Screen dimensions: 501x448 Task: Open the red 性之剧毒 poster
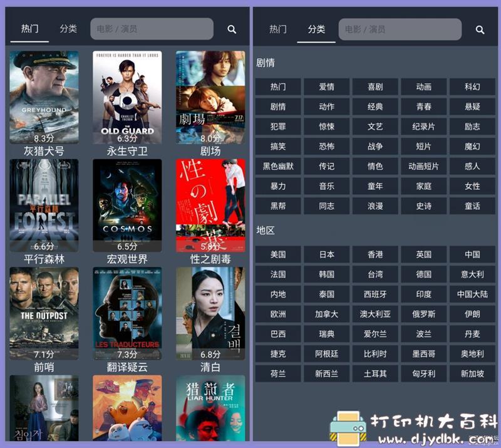(x=210, y=206)
